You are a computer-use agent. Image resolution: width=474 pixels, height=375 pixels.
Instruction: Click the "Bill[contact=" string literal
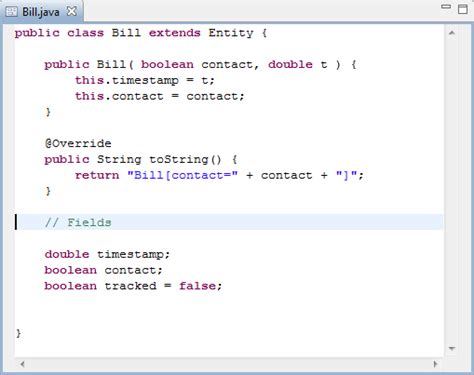(x=183, y=175)
